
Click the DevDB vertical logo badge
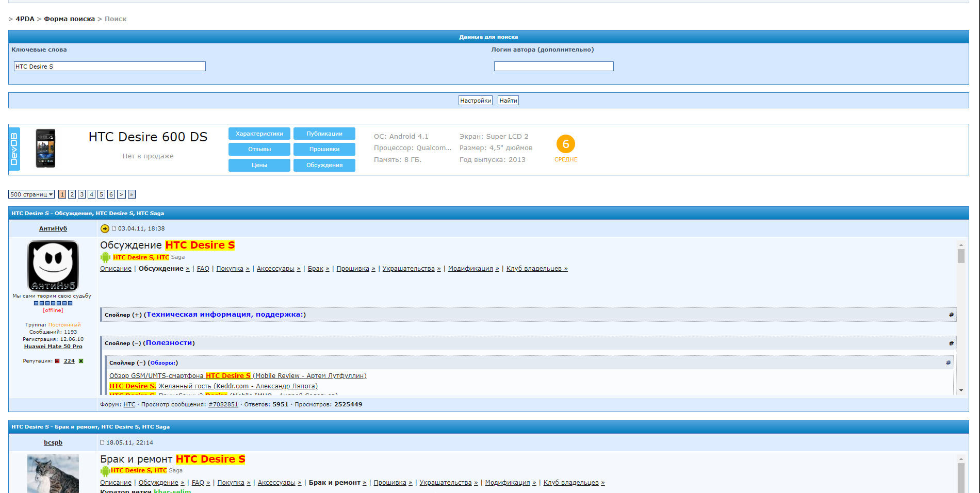point(14,149)
